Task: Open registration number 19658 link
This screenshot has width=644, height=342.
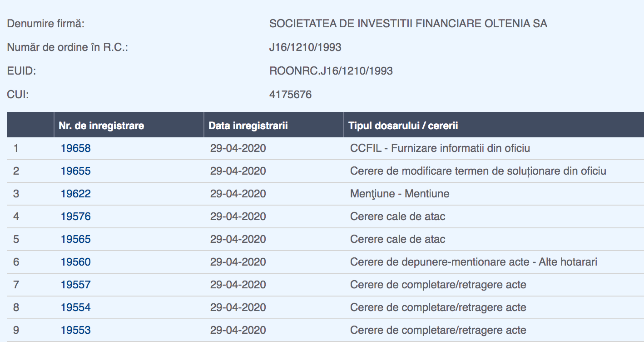Action: tap(76, 148)
